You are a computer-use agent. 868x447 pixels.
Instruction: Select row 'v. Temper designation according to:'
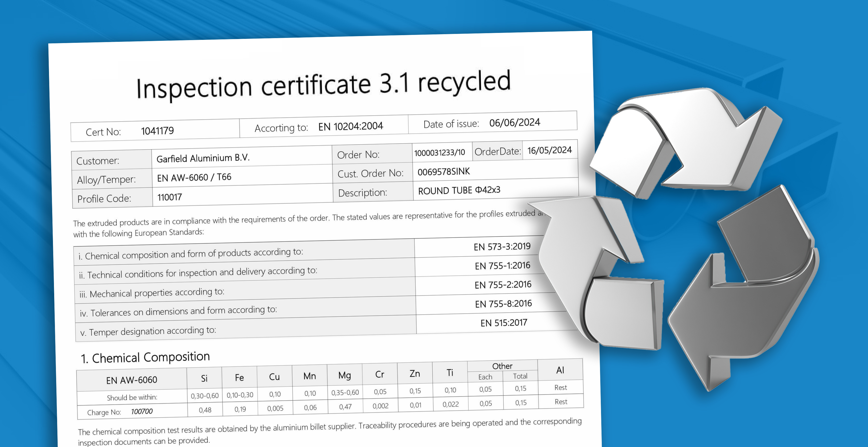(246, 328)
